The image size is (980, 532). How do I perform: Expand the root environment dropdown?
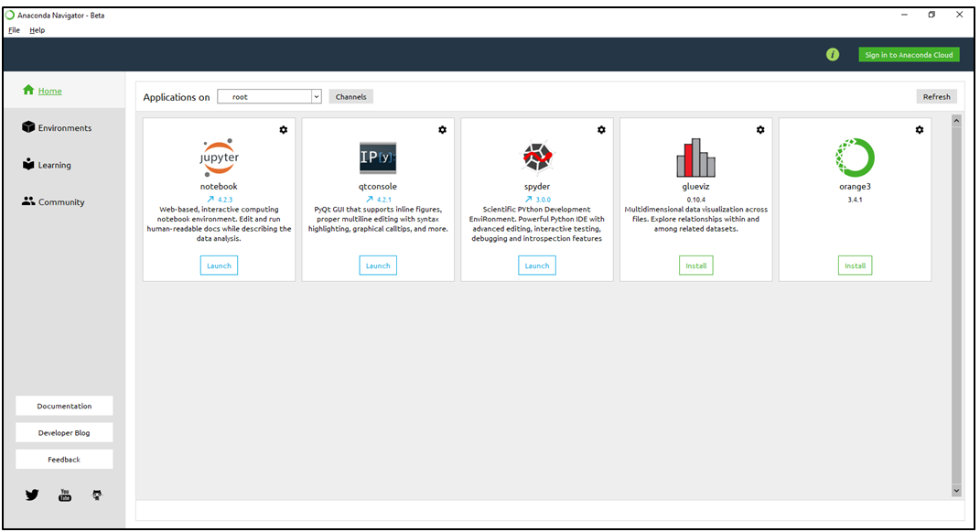[317, 96]
